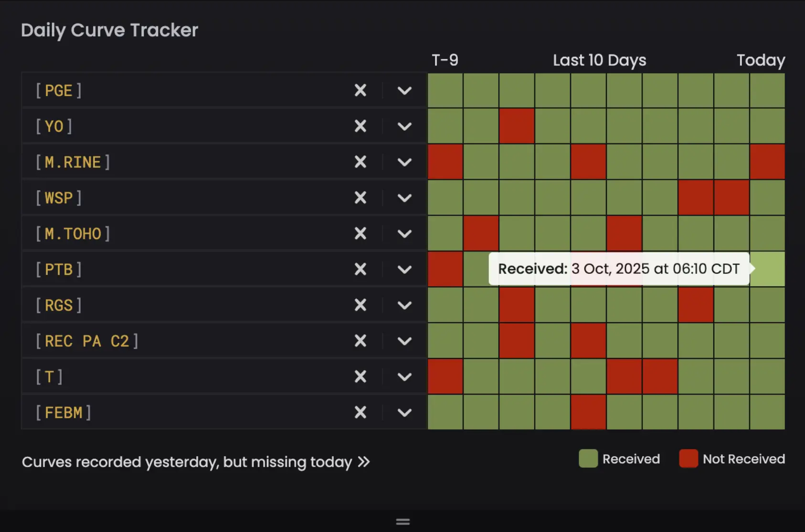805x532 pixels.
Task: Expand the PTB curve dropdown chevron
Action: pos(404,269)
